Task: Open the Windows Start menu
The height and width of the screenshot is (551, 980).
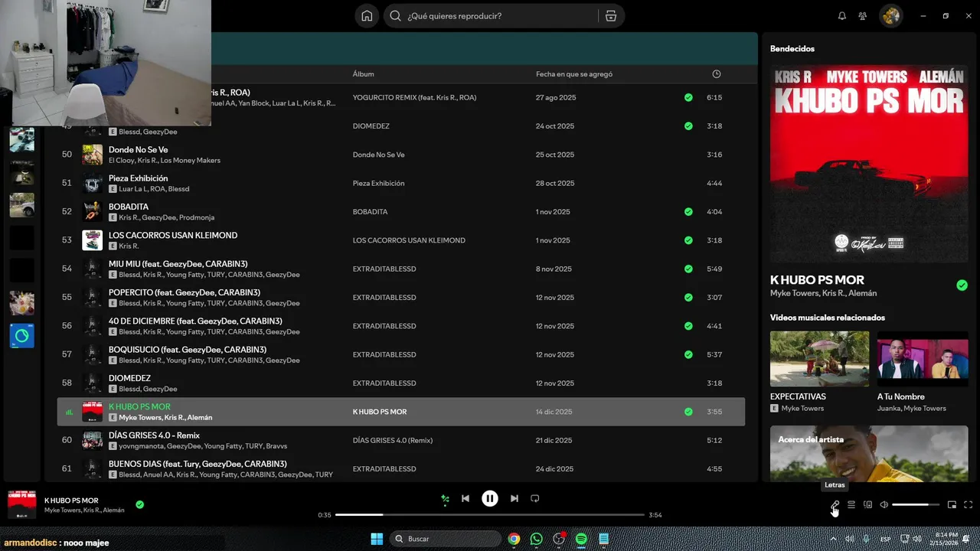Action: [377, 539]
